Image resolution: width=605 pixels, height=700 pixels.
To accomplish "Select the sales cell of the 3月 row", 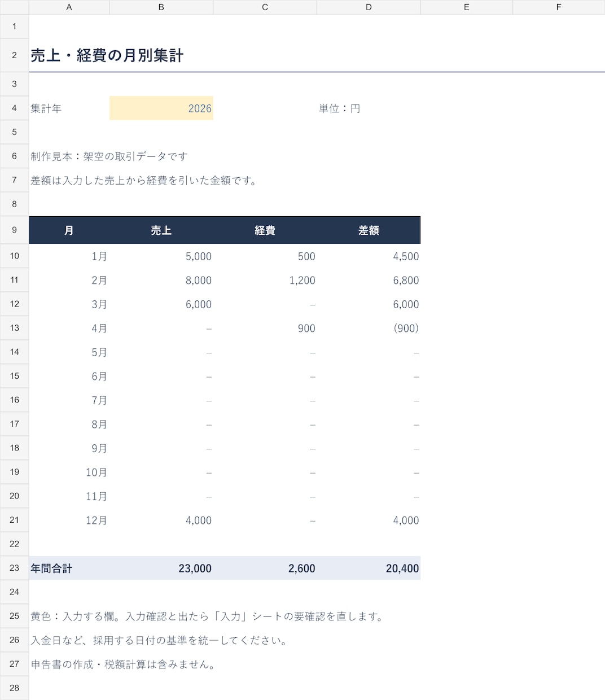I will click(x=161, y=304).
